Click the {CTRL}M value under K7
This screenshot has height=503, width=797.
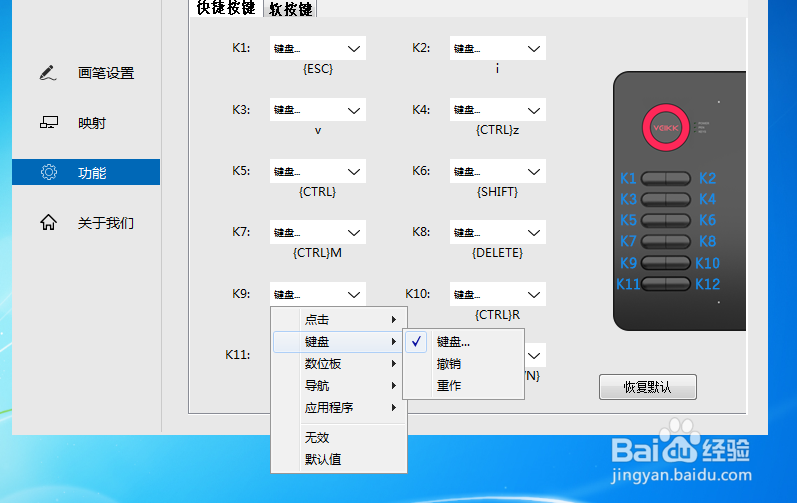(317, 253)
